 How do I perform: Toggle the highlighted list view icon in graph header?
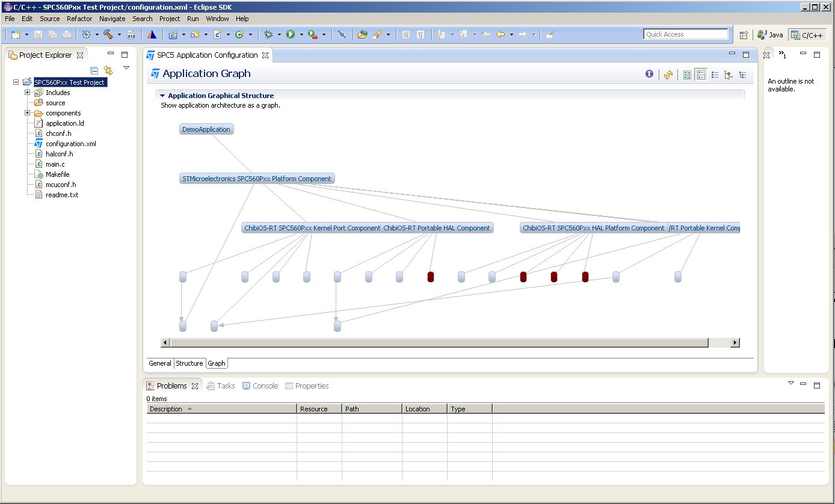(701, 75)
